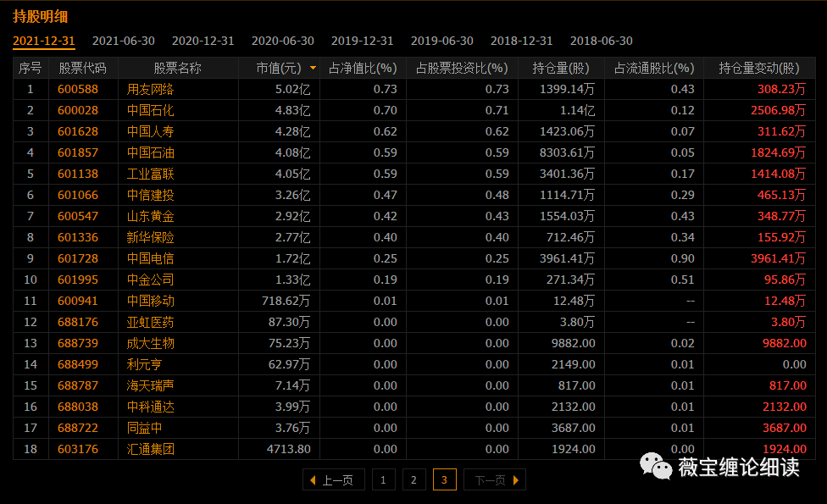Screen dimensions: 827x504
Task: View 中国人寿 stock page
Action: 150,131
